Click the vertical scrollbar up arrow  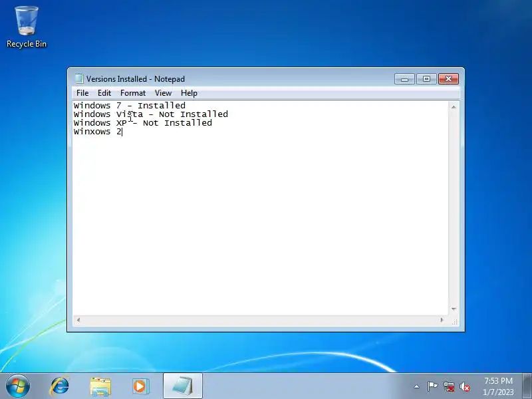[x=454, y=107]
